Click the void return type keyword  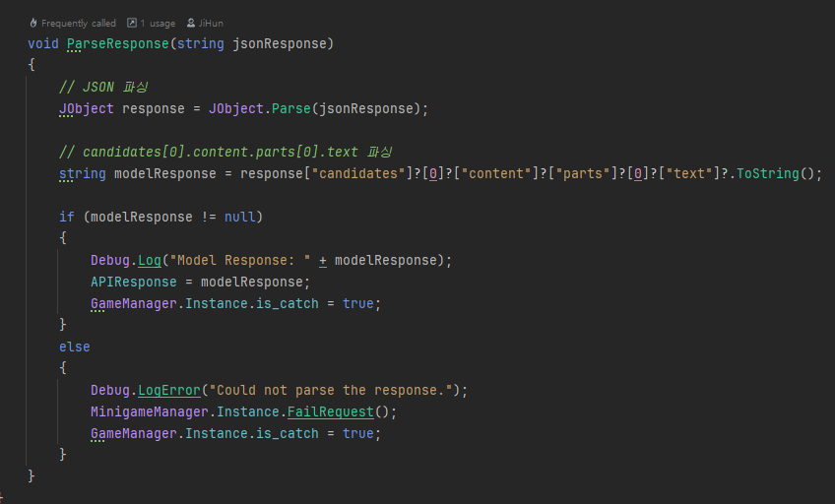point(43,43)
